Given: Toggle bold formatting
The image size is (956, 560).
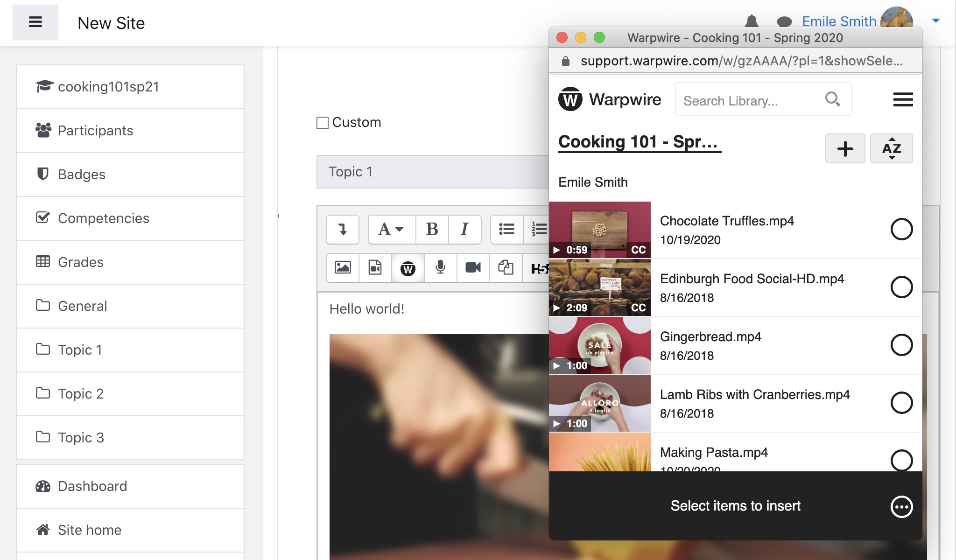Looking at the screenshot, I should click(432, 230).
